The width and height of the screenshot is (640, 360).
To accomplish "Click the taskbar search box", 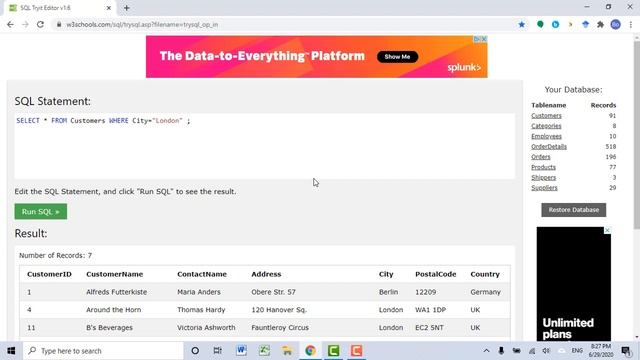I will point(103,351).
